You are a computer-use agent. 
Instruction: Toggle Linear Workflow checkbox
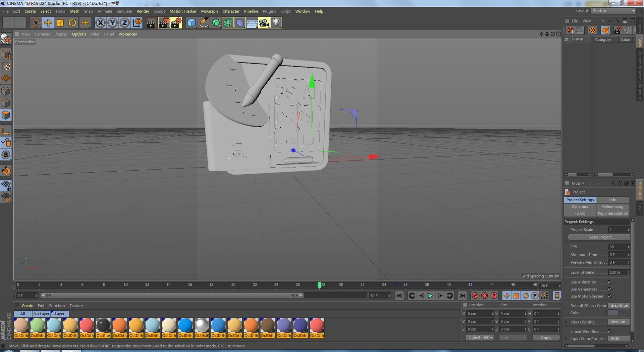610,331
